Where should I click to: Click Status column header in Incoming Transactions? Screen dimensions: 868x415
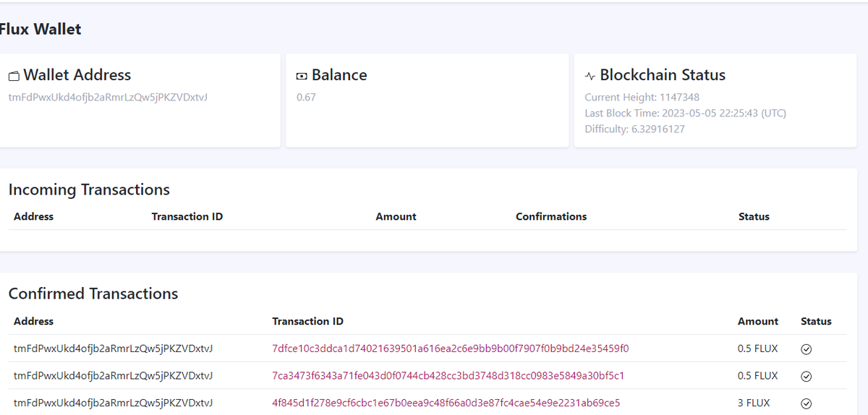click(x=754, y=216)
